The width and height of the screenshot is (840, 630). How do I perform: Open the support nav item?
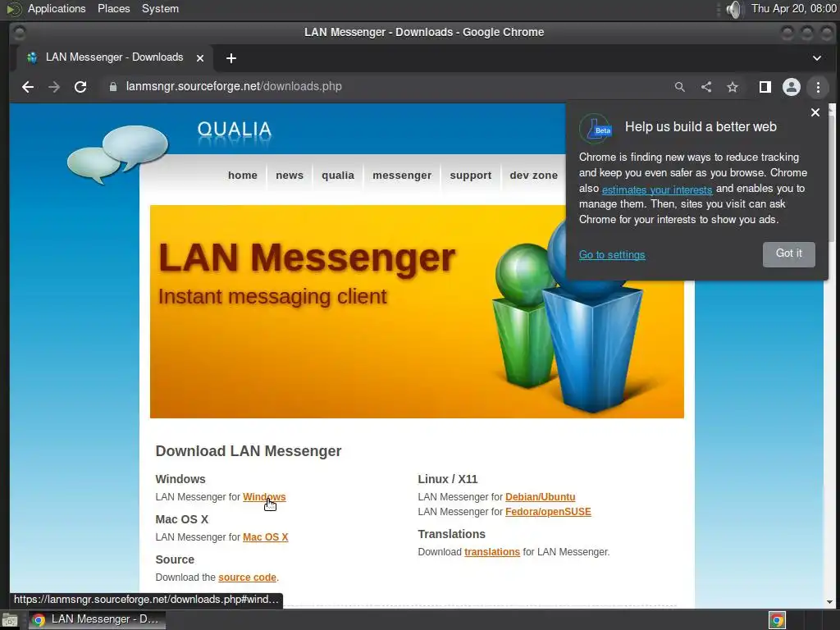pyautogui.click(x=470, y=176)
